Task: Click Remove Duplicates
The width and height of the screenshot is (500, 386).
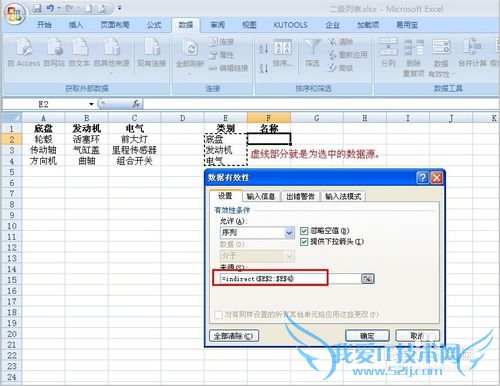Action: pos(414,57)
